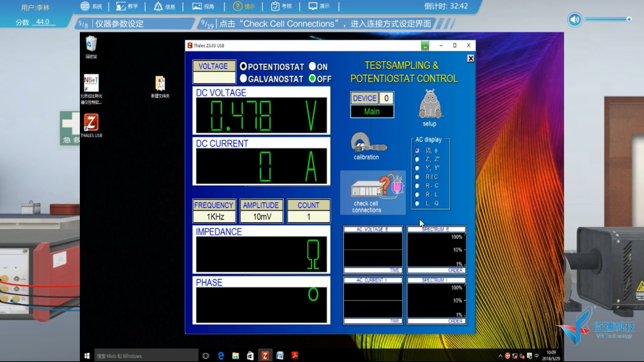Click the Thales Z icon in taskbar
The width and height of the screenshot is (644, 362).
pyautogui.click(x=265, y=356)
